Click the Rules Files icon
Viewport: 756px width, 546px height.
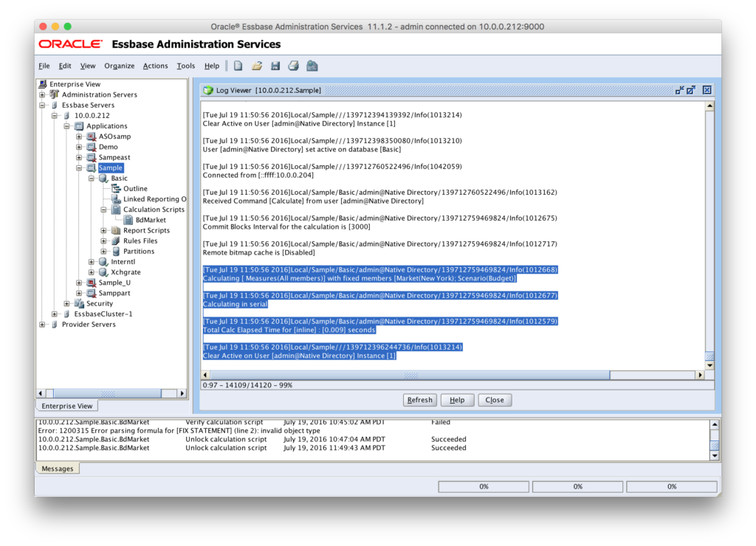(116, 241)
